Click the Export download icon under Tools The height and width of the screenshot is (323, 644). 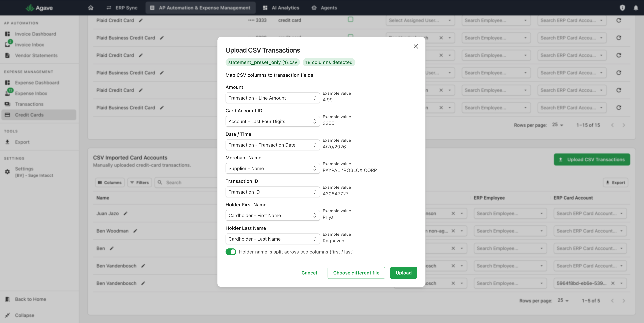[8, 142]
